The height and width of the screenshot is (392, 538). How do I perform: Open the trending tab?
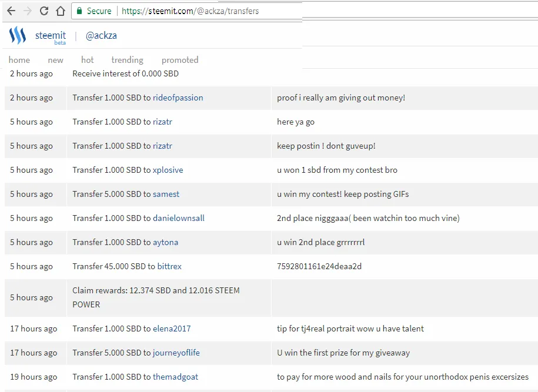(127, 60)
